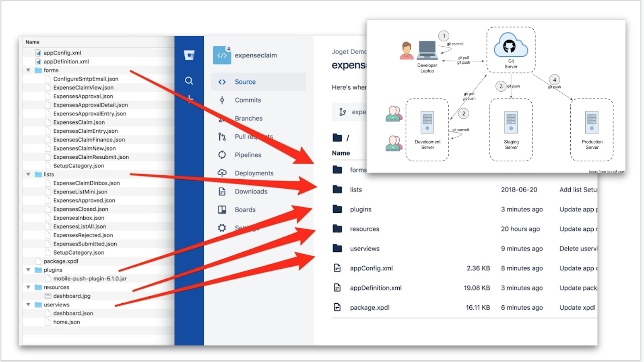
Task: Collapse the userviews folder in file tree
Action: [x=28, y=304]
